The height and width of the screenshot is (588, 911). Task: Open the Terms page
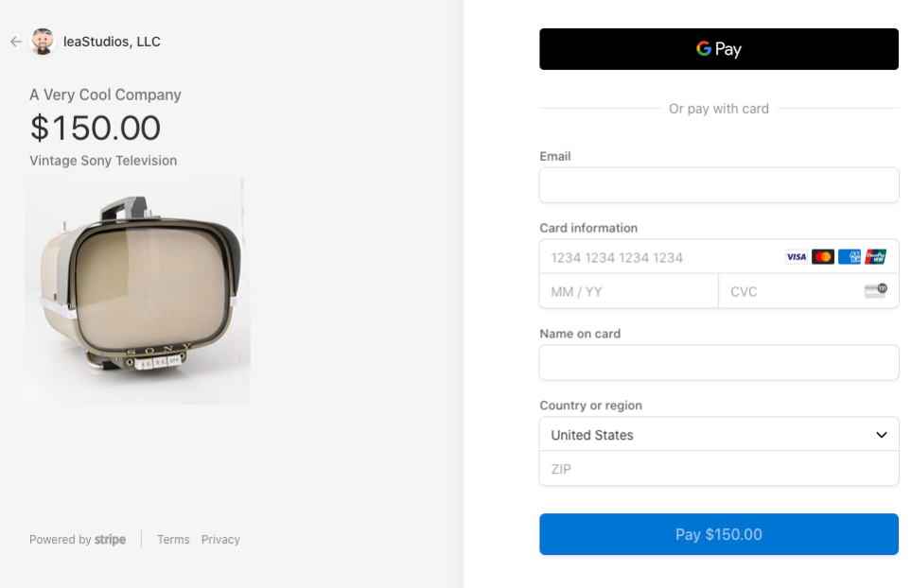pos(173,539)
